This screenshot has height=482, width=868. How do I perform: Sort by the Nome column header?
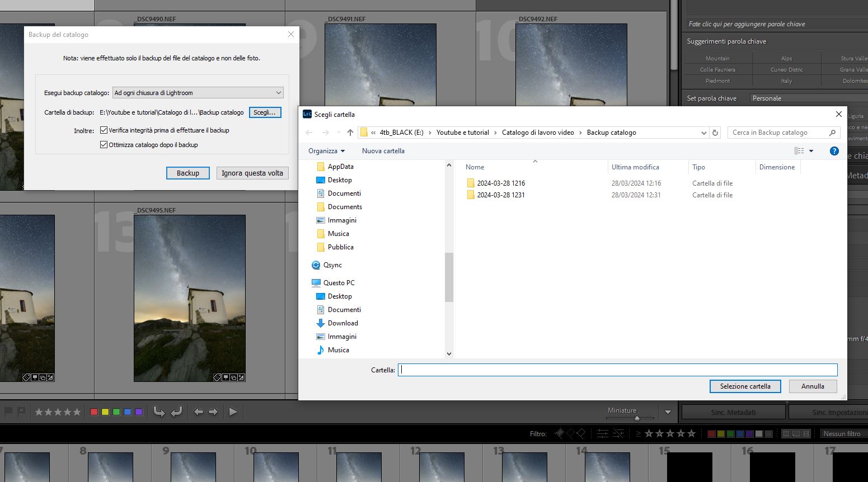(475, 167)
